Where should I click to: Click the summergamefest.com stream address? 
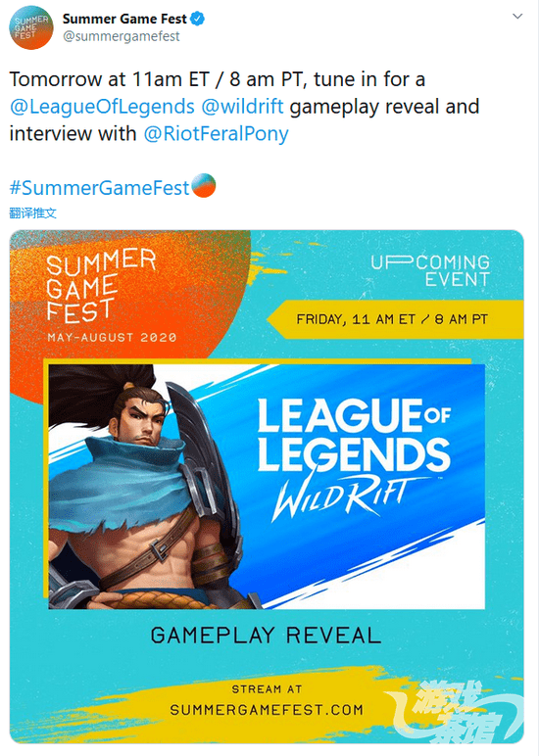click(267, 710)
